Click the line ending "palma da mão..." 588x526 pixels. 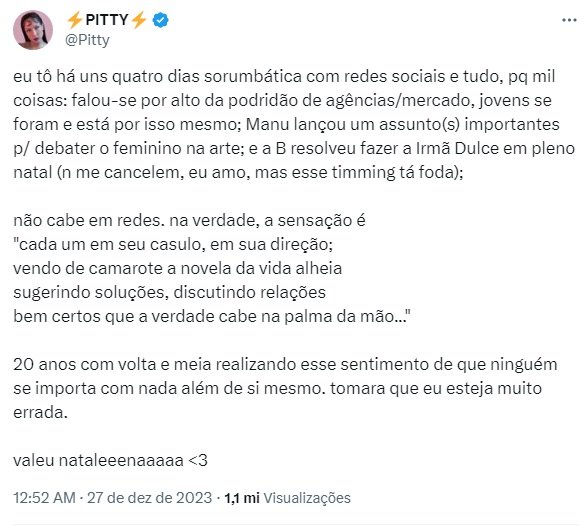[x=212, y=316]
